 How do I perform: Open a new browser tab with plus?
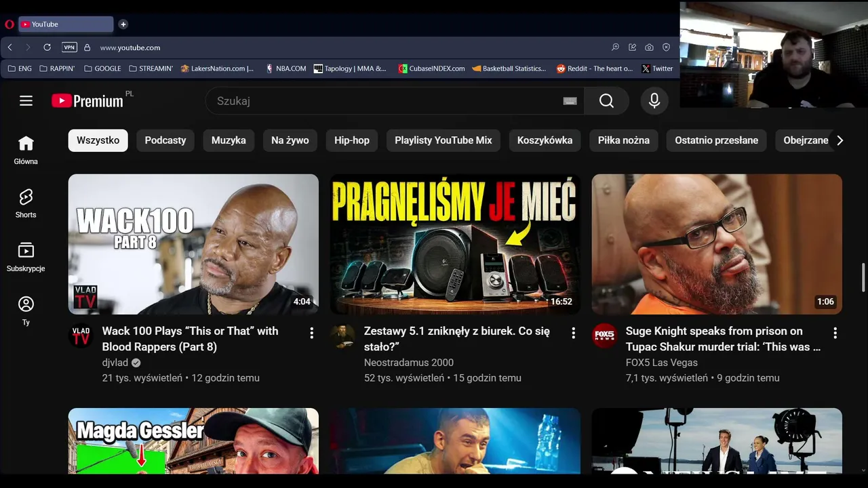pyautogui.click(x=123, y=24)
